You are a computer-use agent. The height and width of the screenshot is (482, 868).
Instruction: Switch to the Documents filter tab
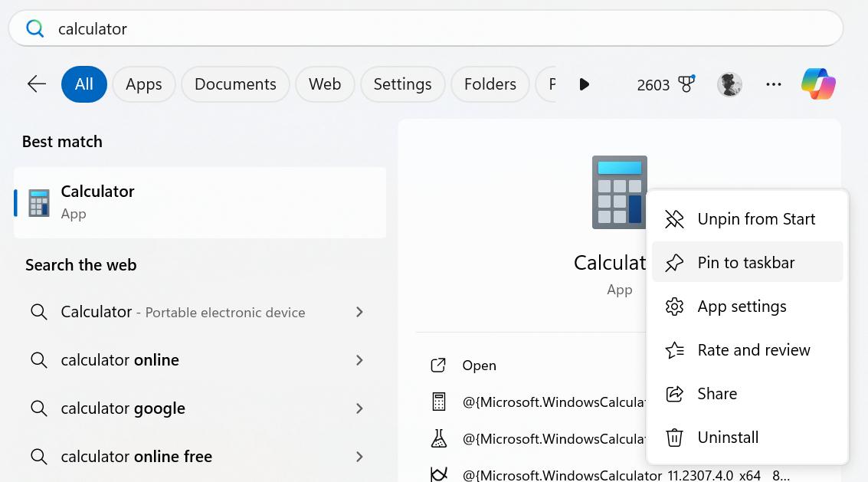pyautogui.click(x=235, y=84)
